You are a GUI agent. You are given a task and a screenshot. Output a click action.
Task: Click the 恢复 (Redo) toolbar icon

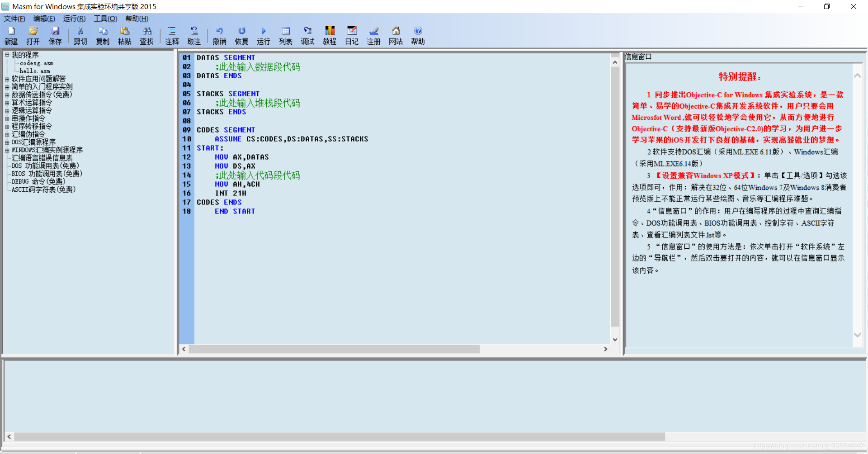click(x=241, y=35)
